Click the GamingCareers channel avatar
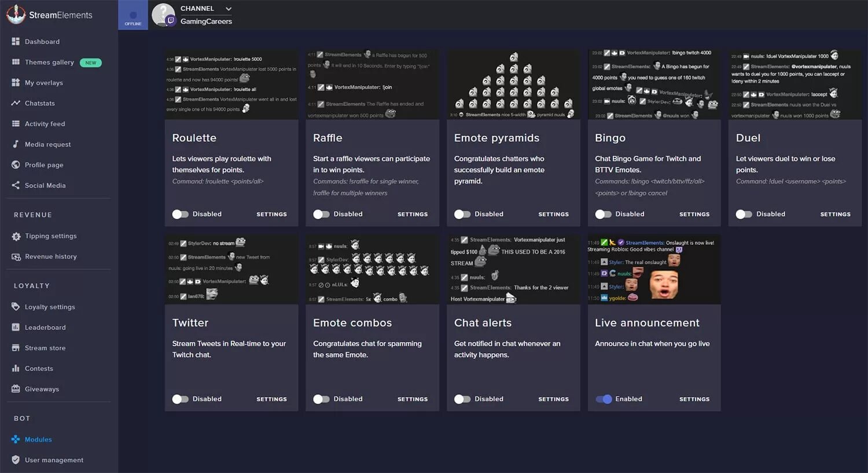 coord(163,15)
